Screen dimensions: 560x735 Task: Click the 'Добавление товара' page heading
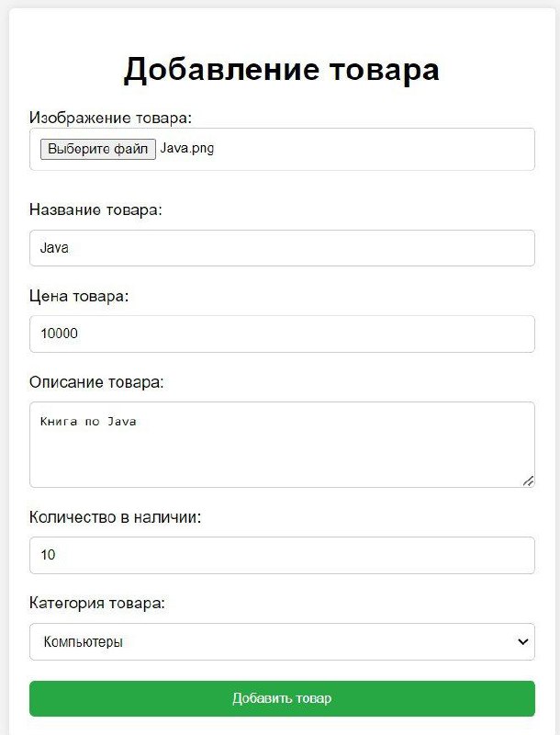[x=282, y=70]
